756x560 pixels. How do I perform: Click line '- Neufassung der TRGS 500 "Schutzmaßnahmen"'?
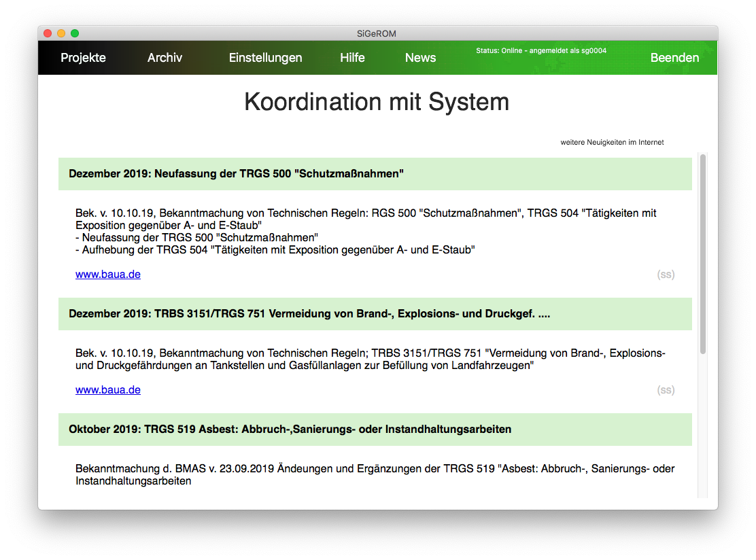click(196, 238)
